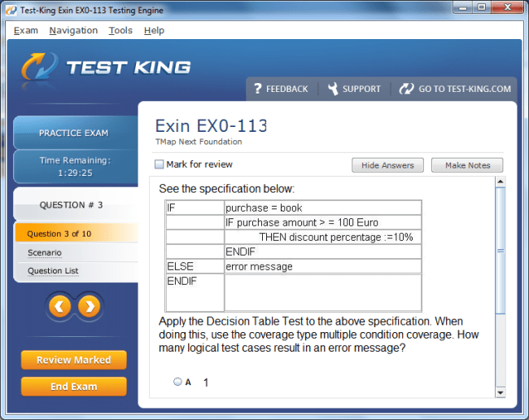Image resolution: width=529 pixels, height=420 pixels.
Task: Check the Mark for review box
Action: pos(159,164)
